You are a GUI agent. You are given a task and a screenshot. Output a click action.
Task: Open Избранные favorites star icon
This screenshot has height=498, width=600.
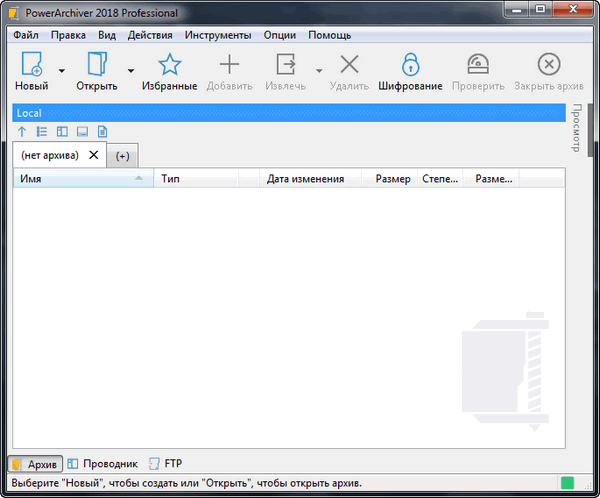tap(169, 66)
